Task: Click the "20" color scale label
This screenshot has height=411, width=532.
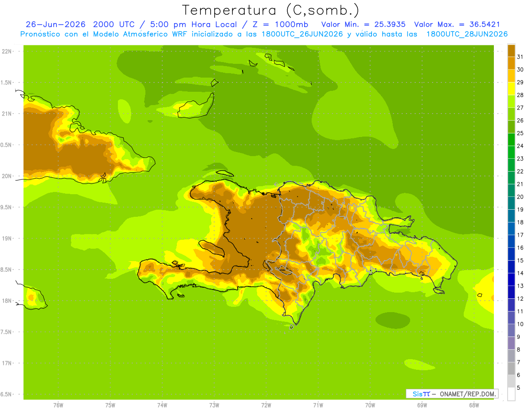Action: pos(520,197)
